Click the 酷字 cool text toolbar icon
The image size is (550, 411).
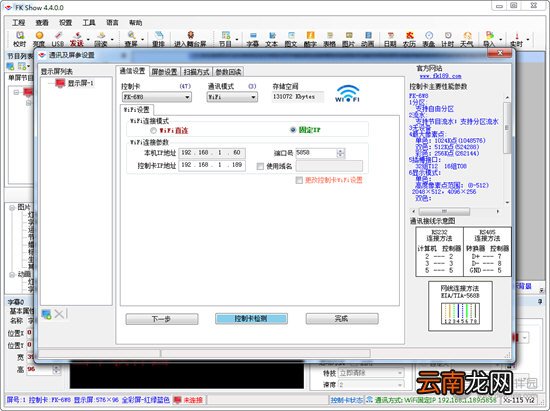[x=310, y=39]
